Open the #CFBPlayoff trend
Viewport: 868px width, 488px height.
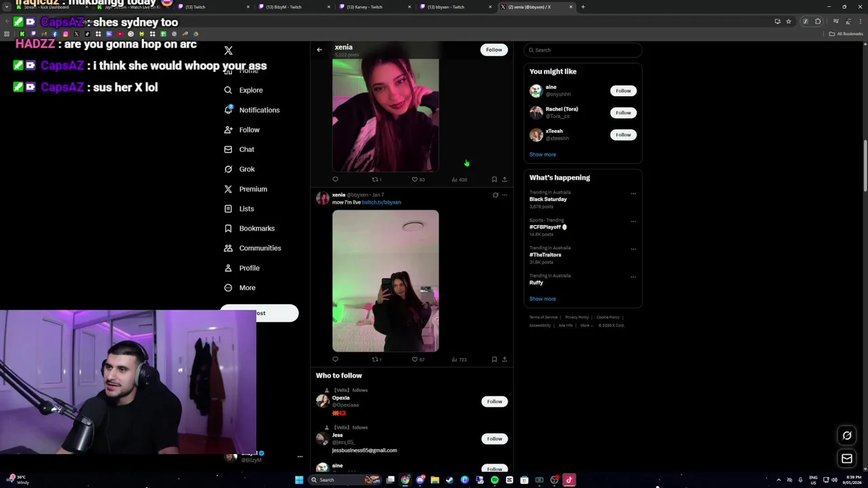548,227
